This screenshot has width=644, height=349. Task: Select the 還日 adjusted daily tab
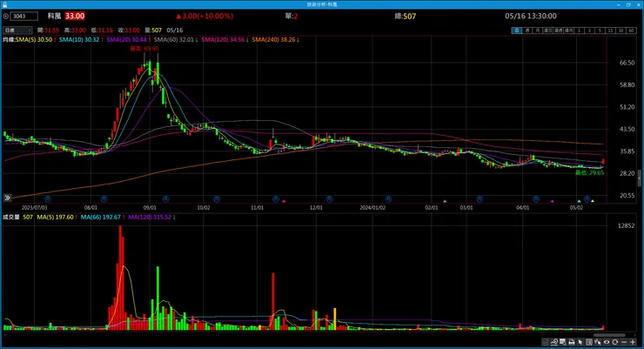tap(548, 30)
